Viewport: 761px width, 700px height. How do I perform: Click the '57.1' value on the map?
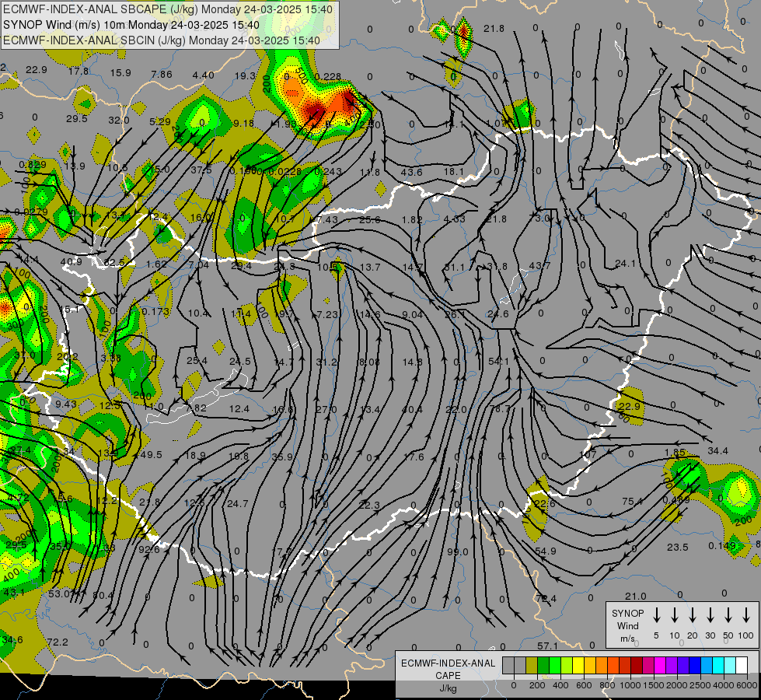click(547, 646)
